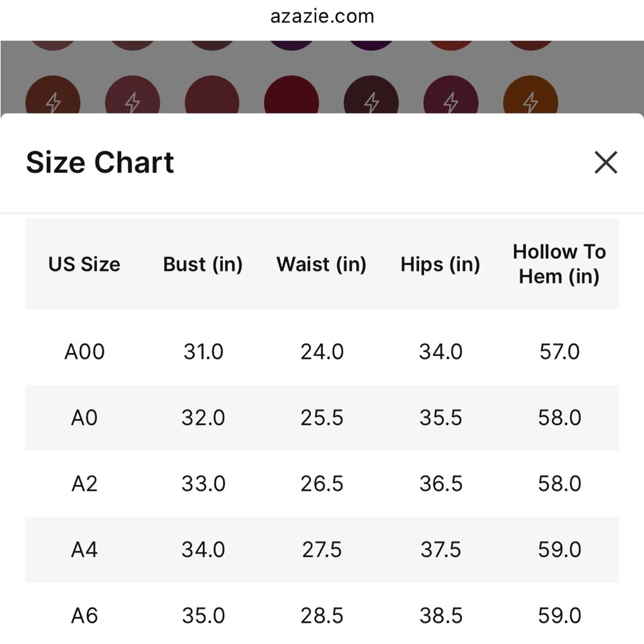Select the A4 size row
The image size is (644, 644).
pos(322,550)
